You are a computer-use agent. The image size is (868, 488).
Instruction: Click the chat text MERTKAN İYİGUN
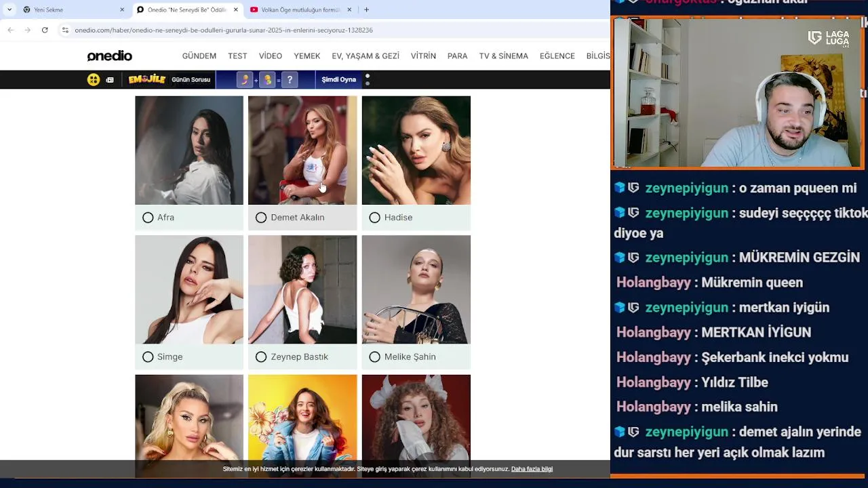(756, 332)
